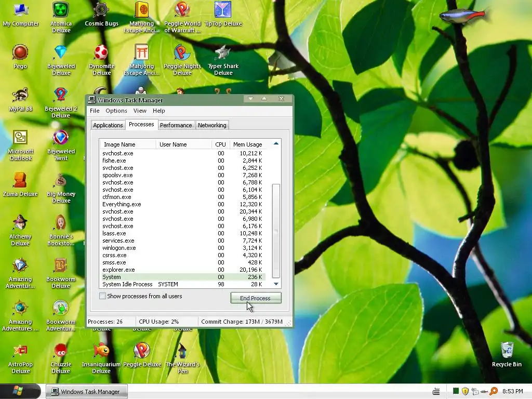532x399 pixels.
Task: Select The Wizard's Pen desktop icon
Action: (182, 358)
